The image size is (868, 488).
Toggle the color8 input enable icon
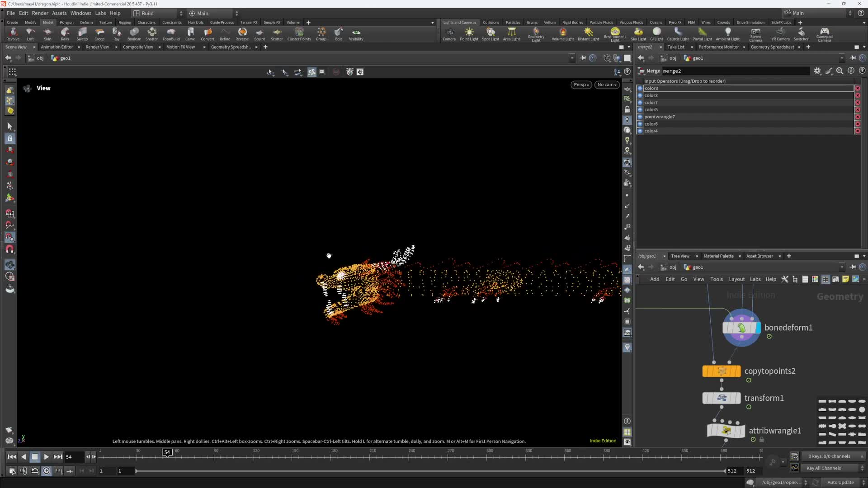pos(640,89)
